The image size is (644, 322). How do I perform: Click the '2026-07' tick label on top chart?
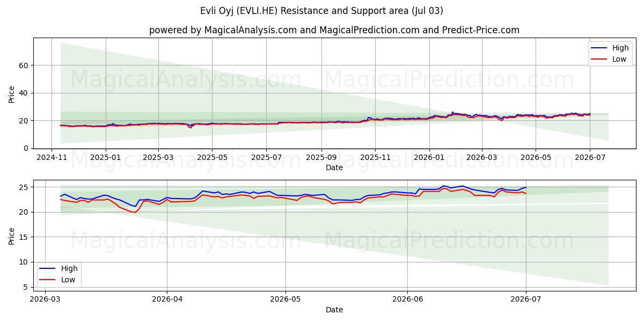[590, 157]
